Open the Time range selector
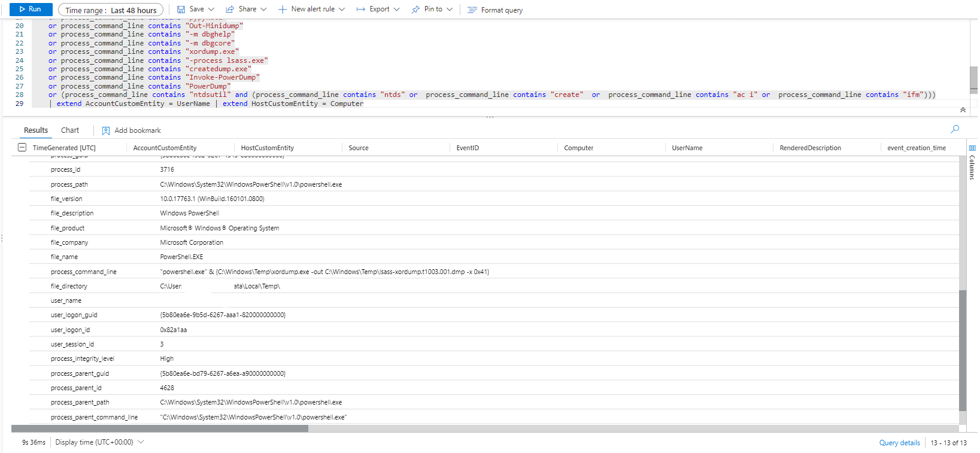 (x=111, y=10)
